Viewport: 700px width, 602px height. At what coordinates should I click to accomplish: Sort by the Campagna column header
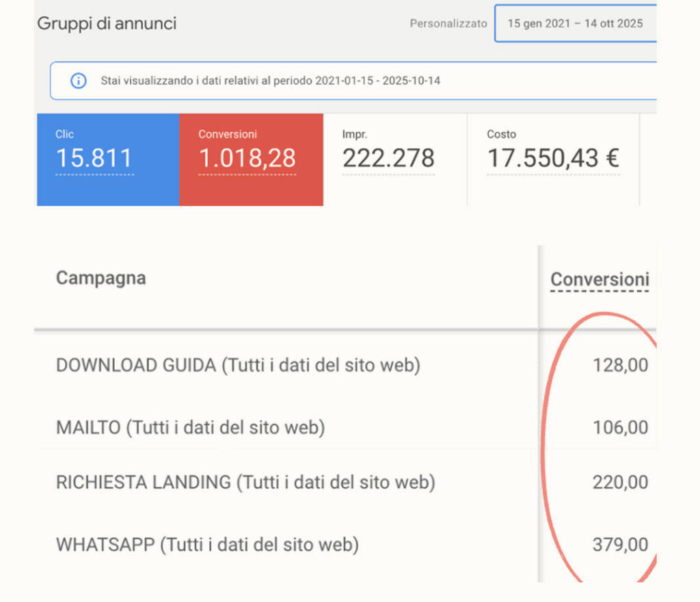[100, 278]
